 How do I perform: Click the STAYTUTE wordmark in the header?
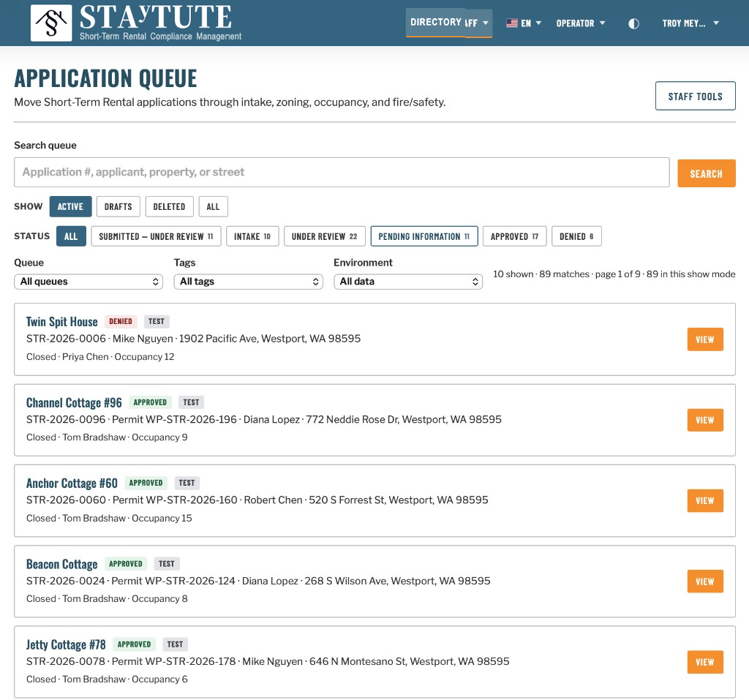tap(156, 17)
